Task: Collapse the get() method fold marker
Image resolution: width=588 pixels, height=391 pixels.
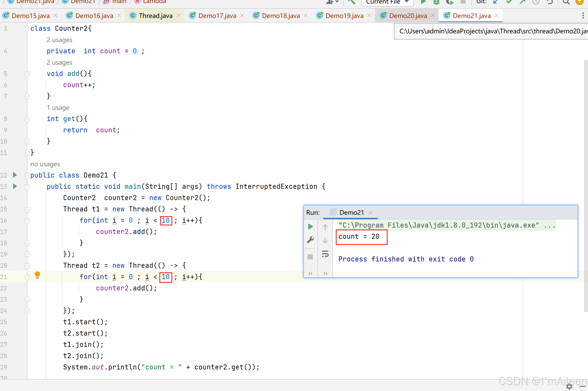Action: point(27,119)
